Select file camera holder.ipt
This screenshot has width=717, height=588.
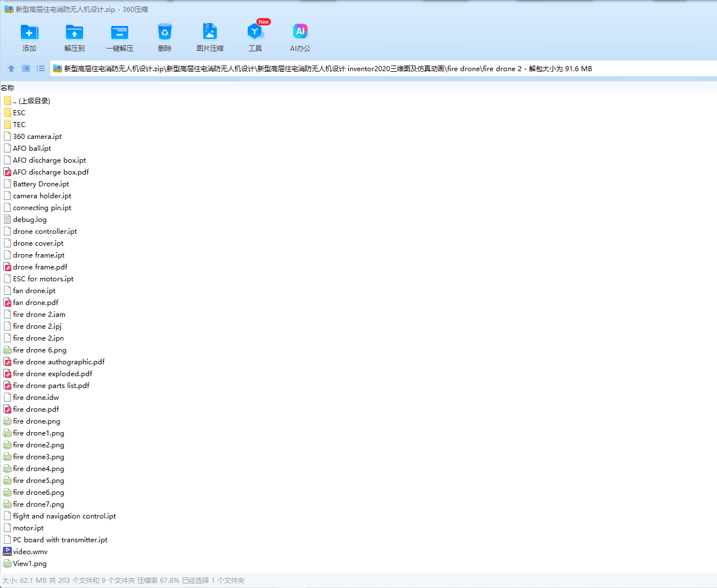pyautogui.click(x=37, y=195)
